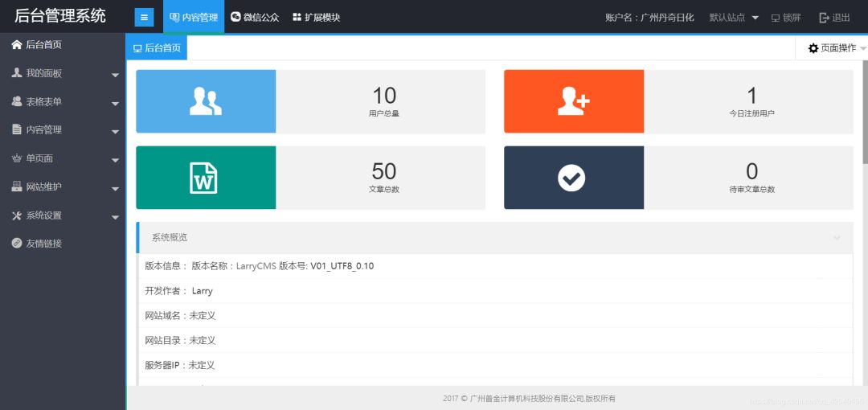This screenshot has width=868, height=410.
Task: Click the 网站目录 row
Action: tap(495, 340)
